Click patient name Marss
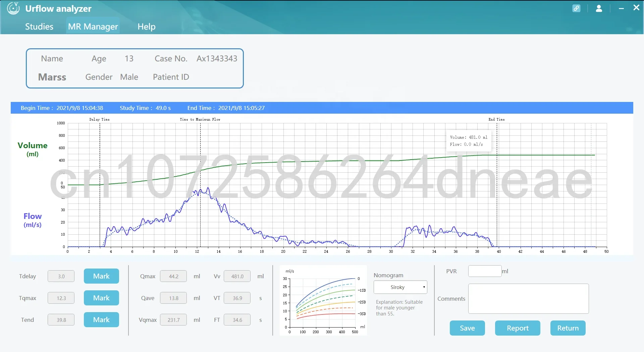The height and width of the screenshot is (352, 644). click(52, 77)
